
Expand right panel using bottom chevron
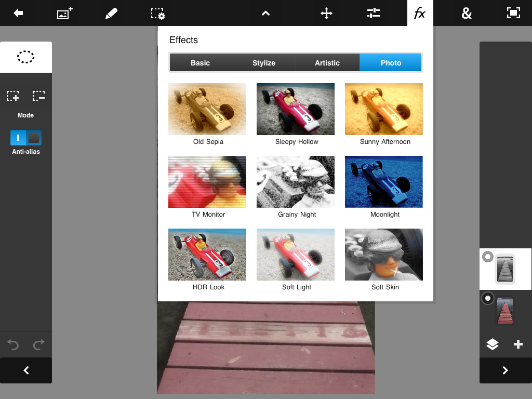(x=505, y=370)
